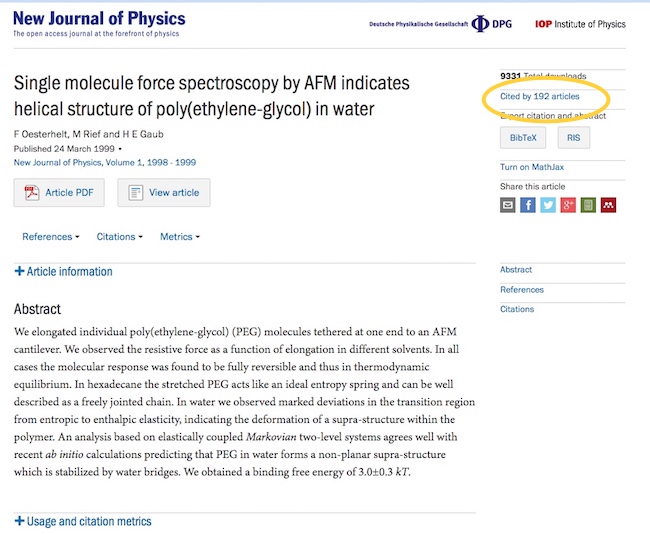Open the Citations dropdown menu
The width and height of the screenshot is (650, 534).
point(119,237)
